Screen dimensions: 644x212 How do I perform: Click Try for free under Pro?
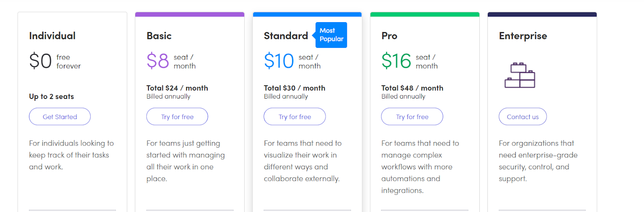point(412,117)
